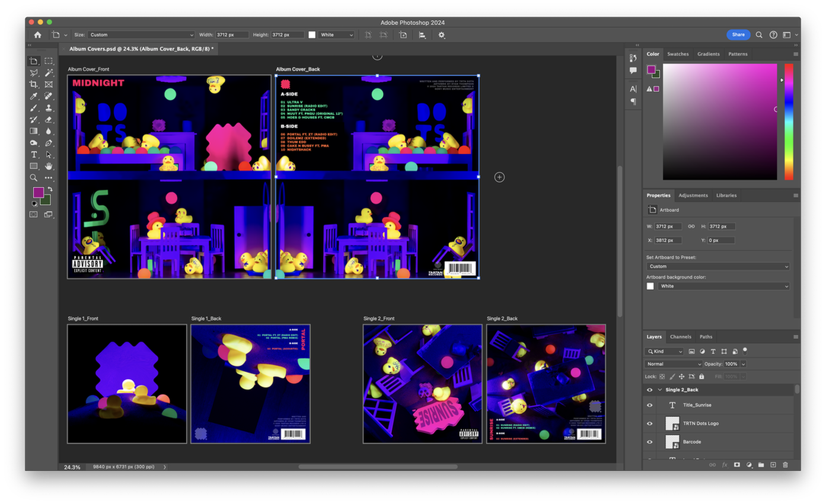826x504 pixels.
Task: Open the layer Kind filter dropdown
Action: [664, 352]
